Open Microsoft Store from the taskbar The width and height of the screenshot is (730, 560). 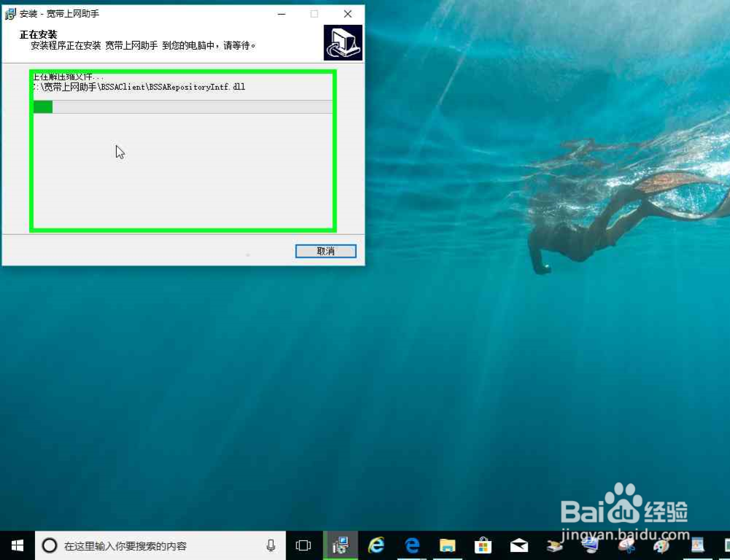pyautogui.click(x=483, y=545)
